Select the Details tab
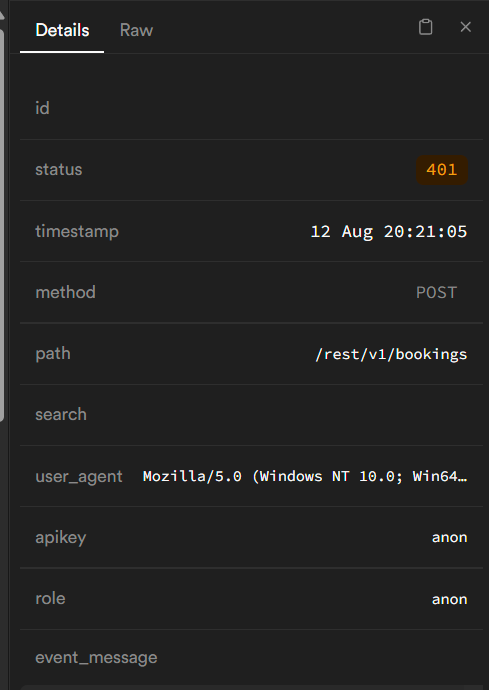 [62, 30]
